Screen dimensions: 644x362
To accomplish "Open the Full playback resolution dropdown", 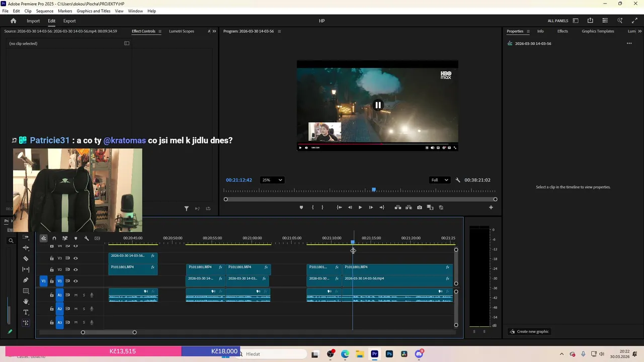I will coord(439,180).
